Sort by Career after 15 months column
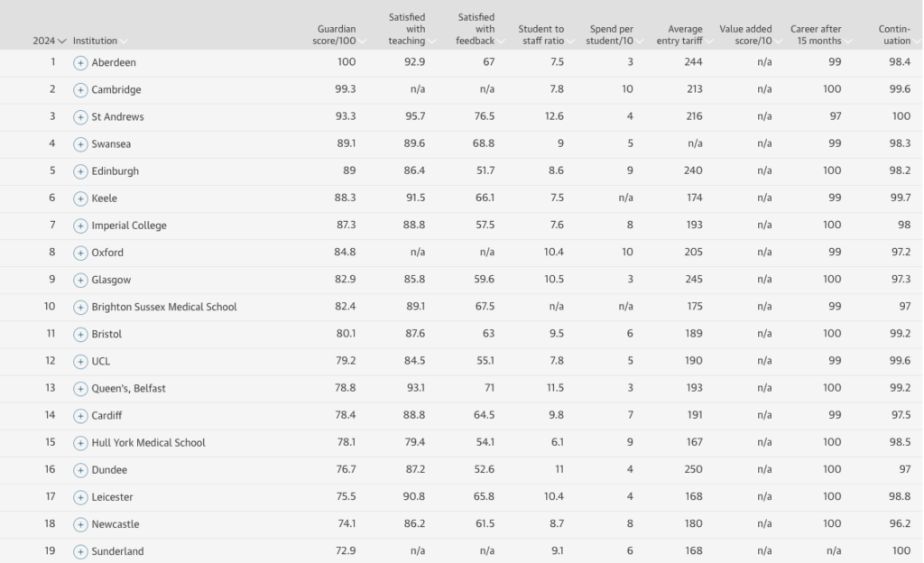The width and height of the screenshot is (924, 563). click(x=816, y=35)
